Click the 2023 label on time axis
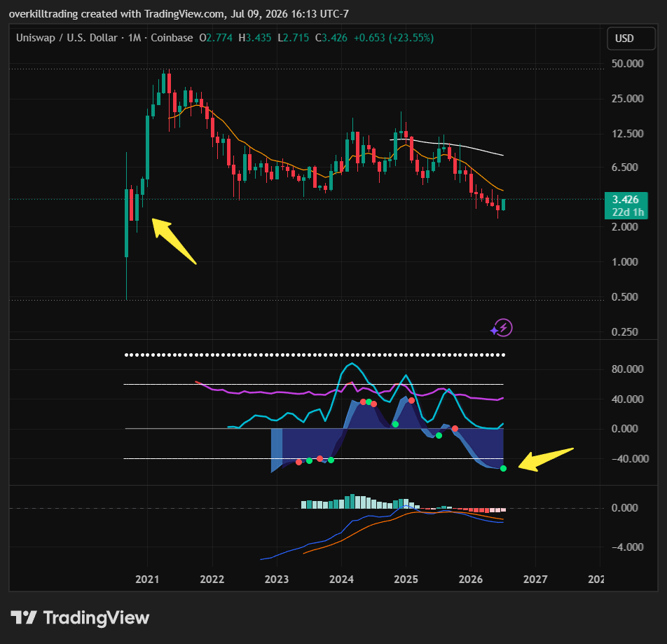Image resolution: width=667 pixels, height=644 pixels. pyautogui.click(x=277, y=579)
